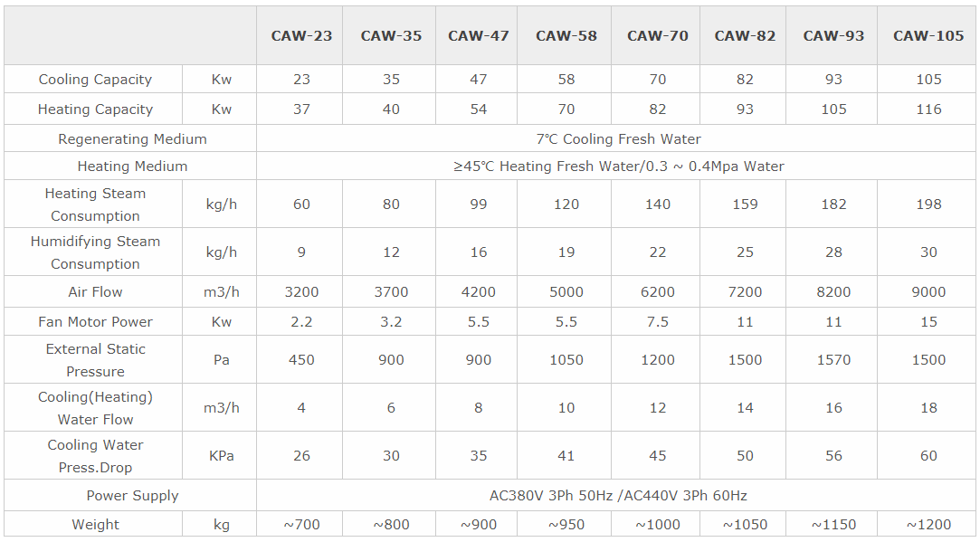The image size is (980, 542).
Task: Select the Fan Motor Power label
Action: [x=95, y=322]
